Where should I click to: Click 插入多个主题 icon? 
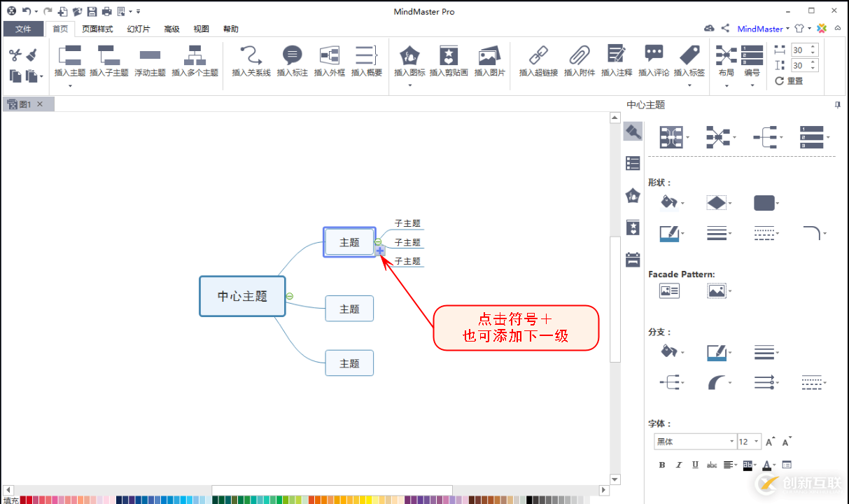point(195,56)
